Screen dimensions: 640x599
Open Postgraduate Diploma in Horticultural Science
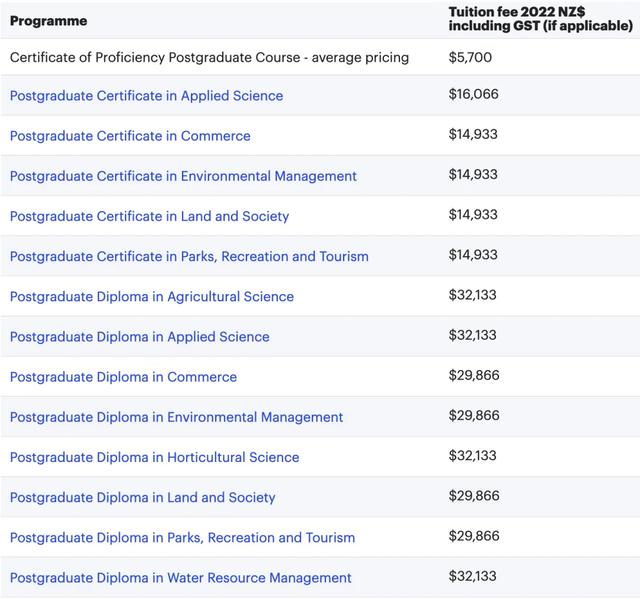click(x=154, y=457)
